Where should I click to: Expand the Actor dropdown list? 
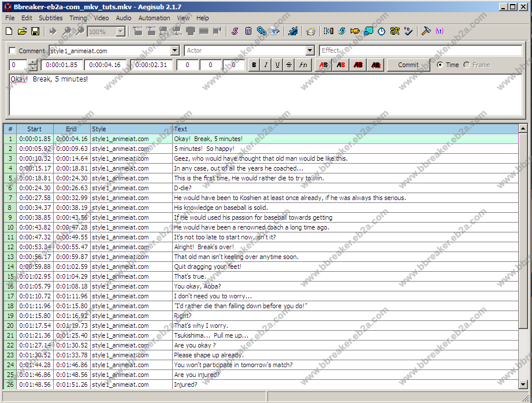coord(310,51)
